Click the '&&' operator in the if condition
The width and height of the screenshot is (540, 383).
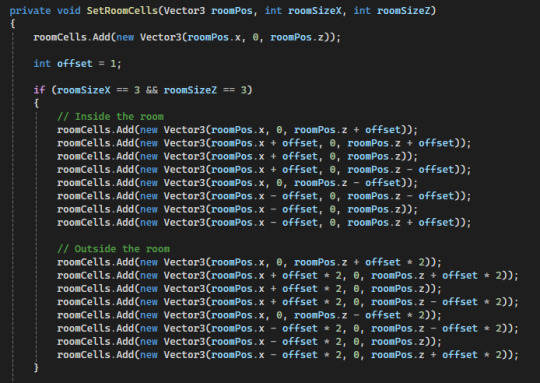pyautogui.click(x=152, y=90)
